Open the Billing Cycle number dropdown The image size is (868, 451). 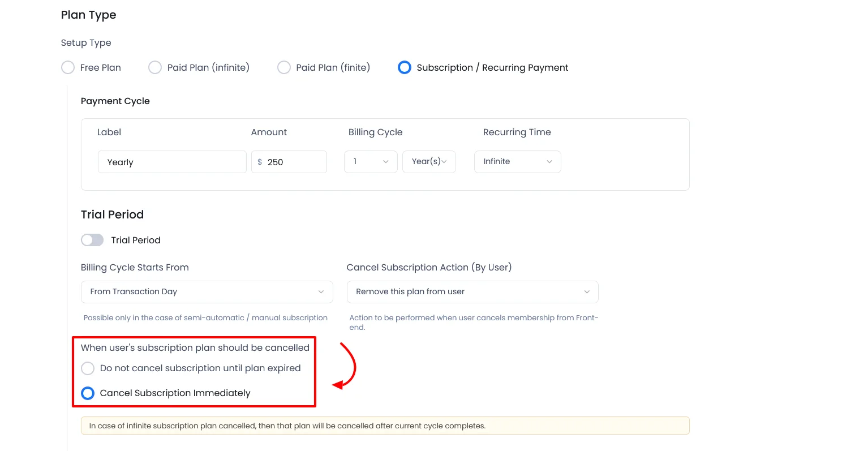coord(371,162)
